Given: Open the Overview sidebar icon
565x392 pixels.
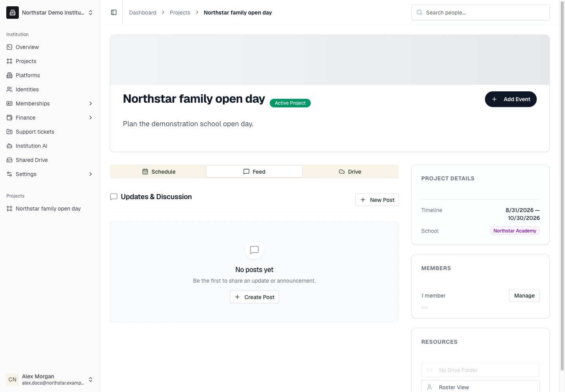Looking at the screenshot, I should click(x=9, y=47).
